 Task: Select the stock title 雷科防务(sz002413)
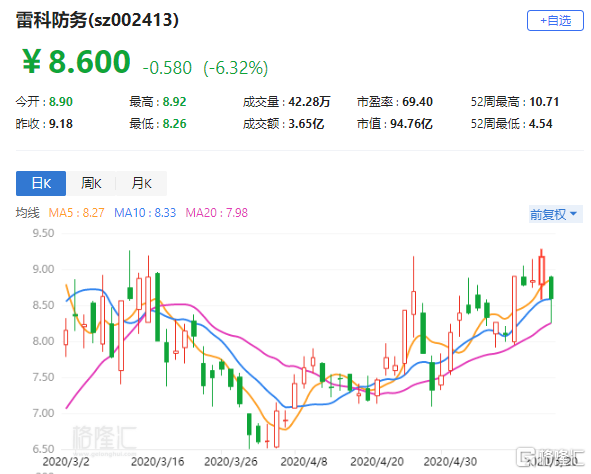97,20
